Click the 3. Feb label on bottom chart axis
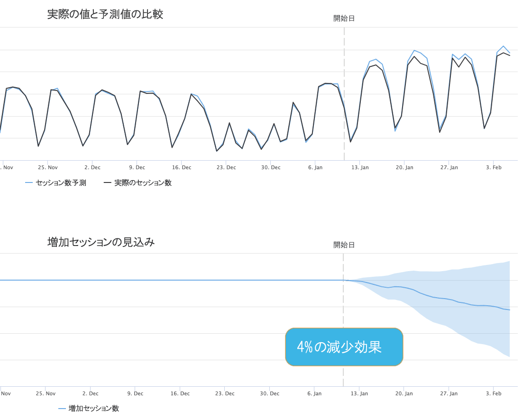This screenshot has height=419, width=532. pos(494,393)
